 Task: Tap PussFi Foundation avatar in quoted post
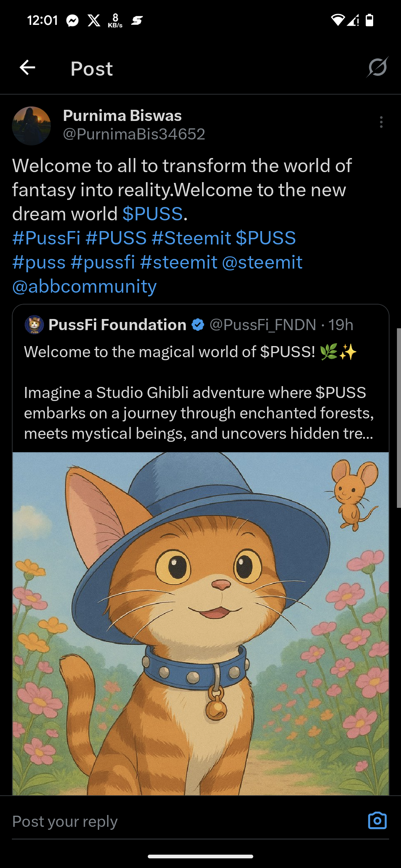[x=34, y=325]
